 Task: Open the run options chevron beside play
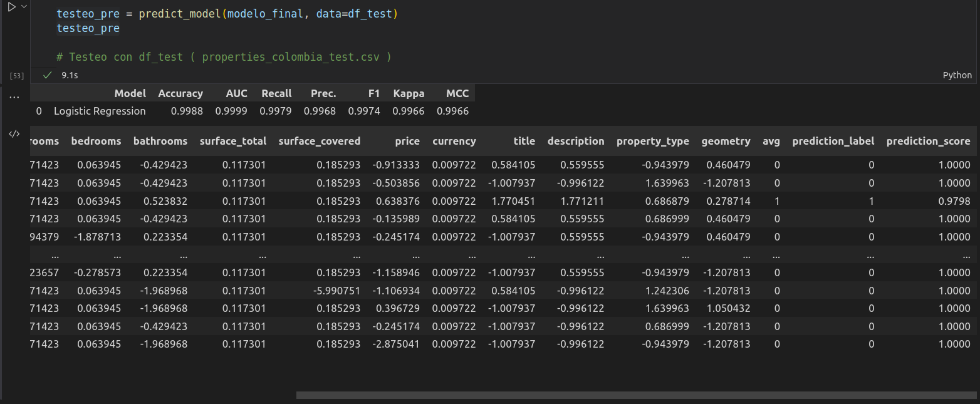pos(24,6)
